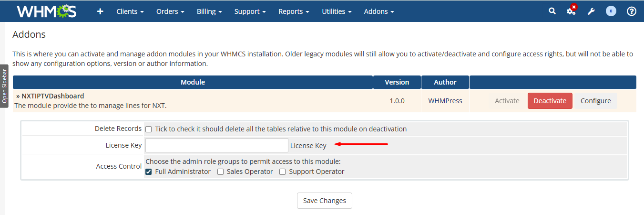Click the plus quick-add icon
The height and width of the screenshot is (215, 644).
click(100, 11)
